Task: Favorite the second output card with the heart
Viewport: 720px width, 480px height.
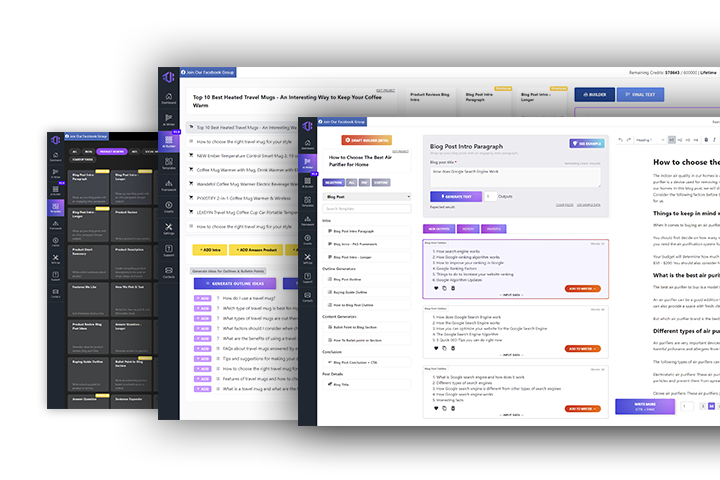Action: [x=436, y=348]
